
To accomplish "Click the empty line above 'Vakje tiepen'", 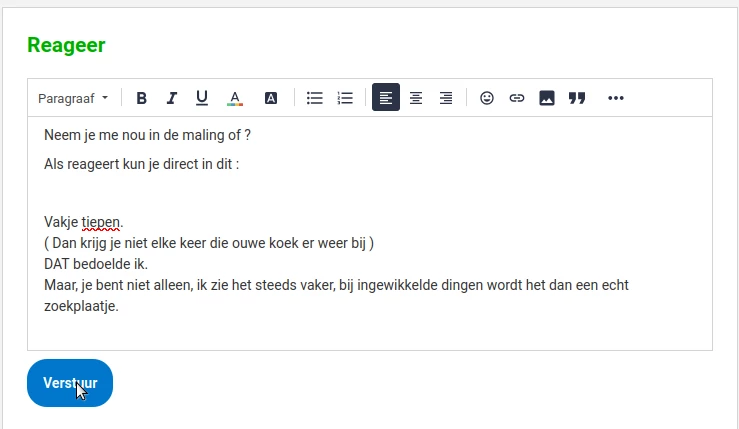I will coord(370,193).
